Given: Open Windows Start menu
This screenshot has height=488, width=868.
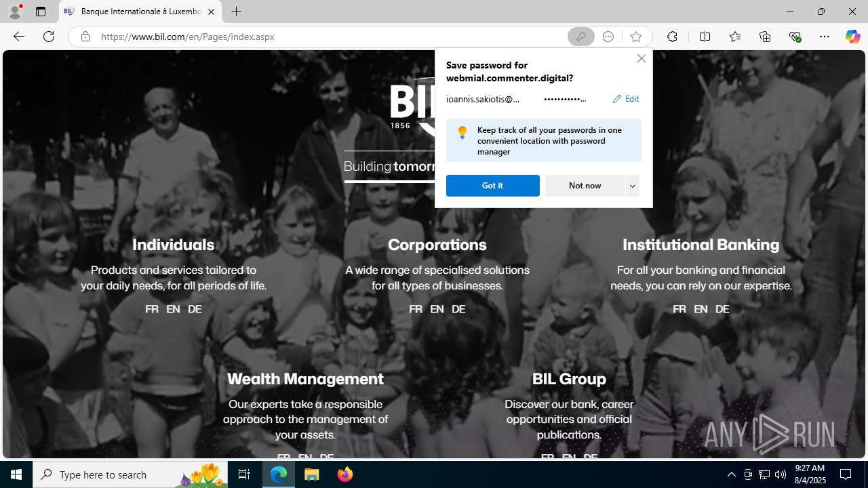Looking at the screenshot, I should (16, 474).
